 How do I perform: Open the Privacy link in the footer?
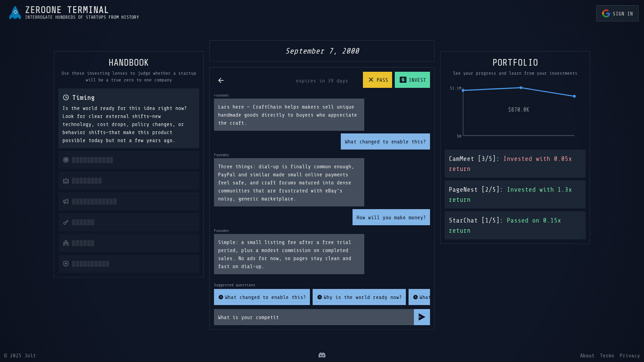(x=630, y=355)
